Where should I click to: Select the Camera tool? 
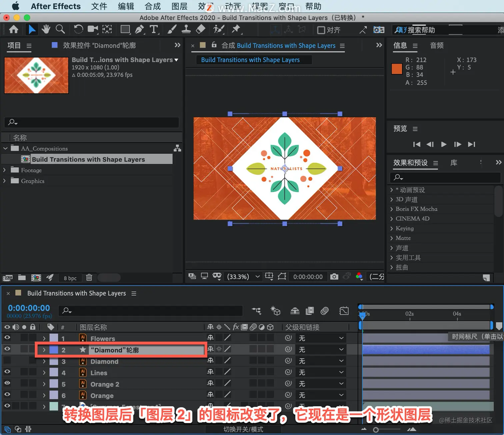pyautogui.click(x=93, y=30)
